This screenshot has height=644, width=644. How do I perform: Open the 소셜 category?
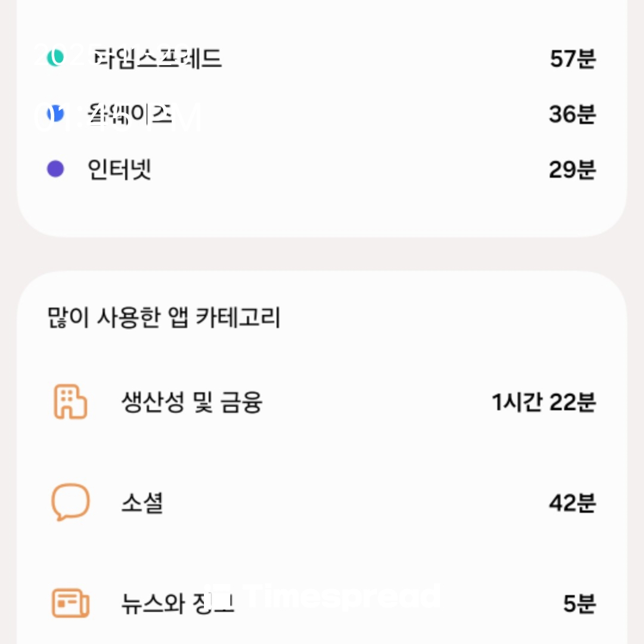click(142, 503)
